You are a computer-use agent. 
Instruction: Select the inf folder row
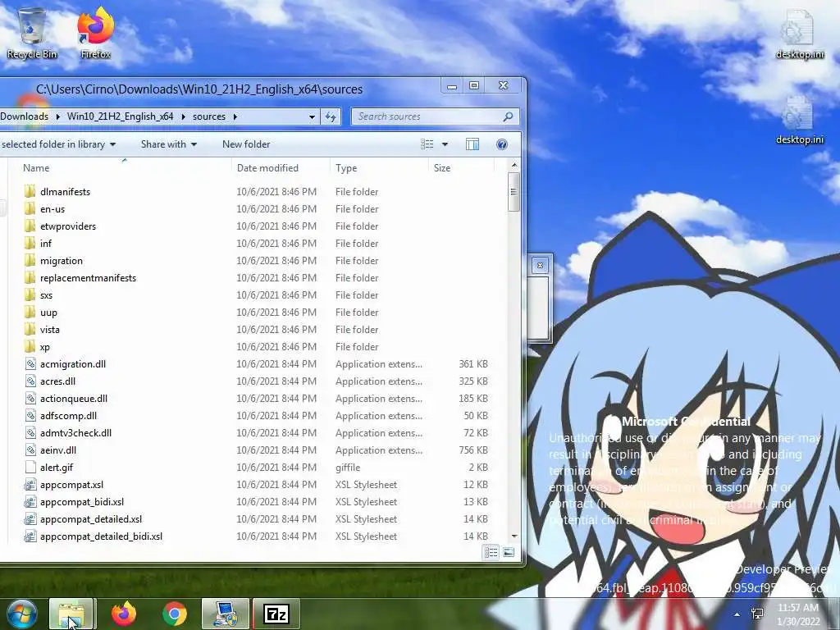(x=256, y=243)
